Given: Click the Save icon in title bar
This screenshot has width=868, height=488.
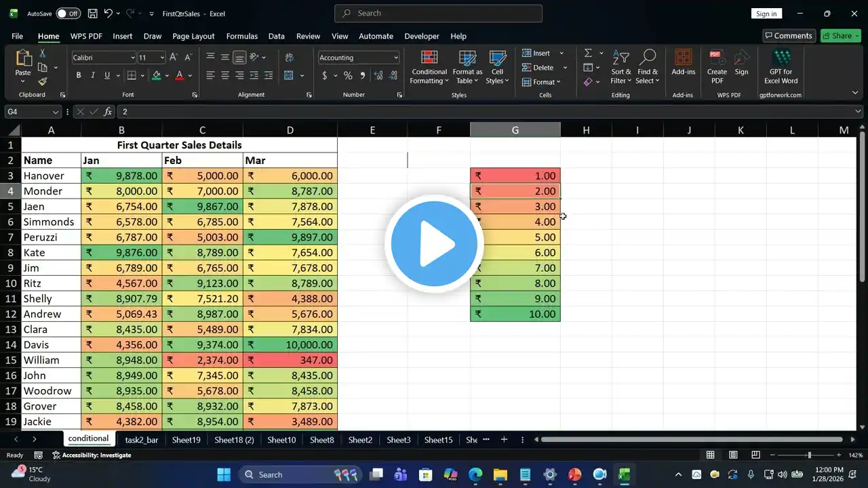Looking at the screenshot, I should click(x=92, y=14).
